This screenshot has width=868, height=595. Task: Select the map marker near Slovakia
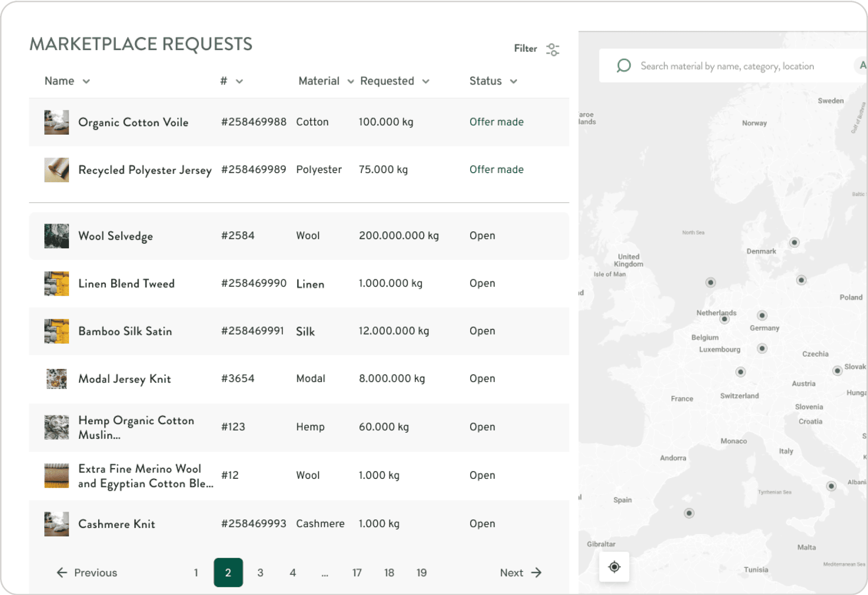pos(837,371)
